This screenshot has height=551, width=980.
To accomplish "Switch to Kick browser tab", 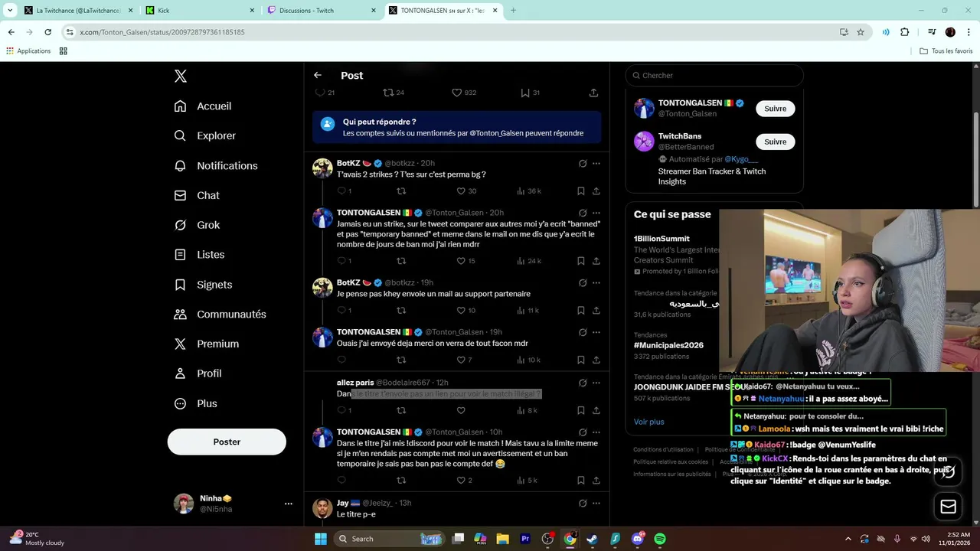I will (201, 11).
